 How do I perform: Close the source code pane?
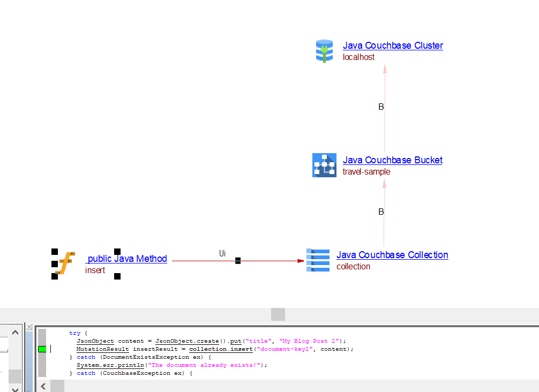[x=29, y=327]
